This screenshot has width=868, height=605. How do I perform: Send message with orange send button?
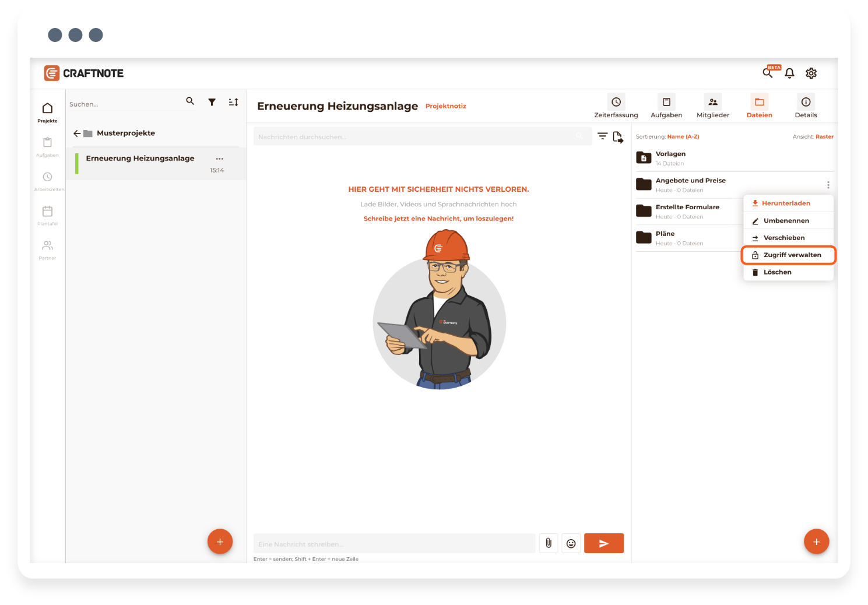pyautogui.click(x=603, y=543)
